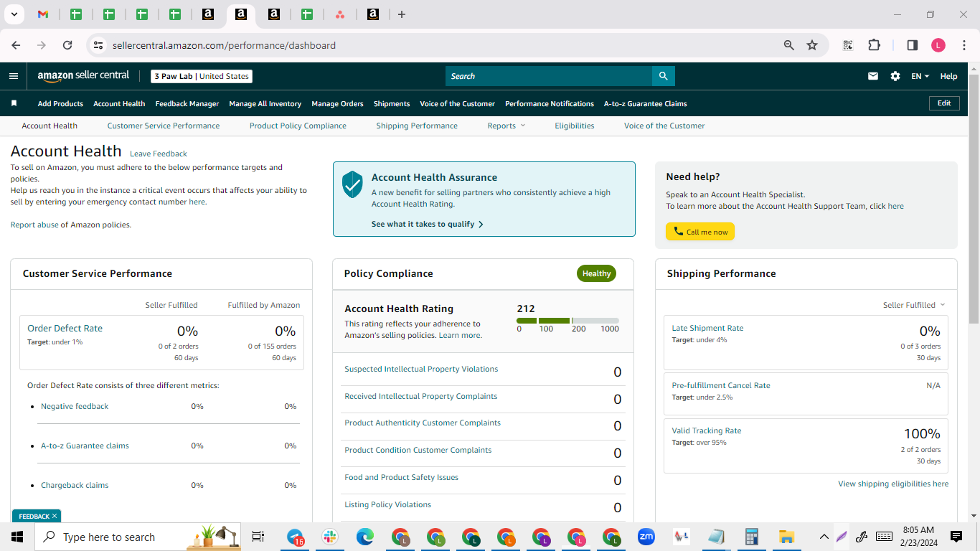Image resolution: width=980 pixels, height=551 pixels.
Task: Switch to the Gmail browser tab
Action: point(43,14)
